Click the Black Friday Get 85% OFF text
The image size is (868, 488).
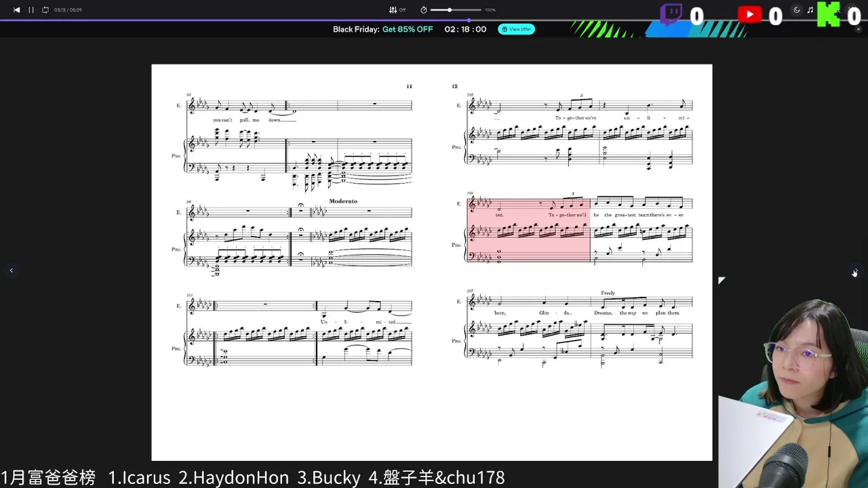(x=382, y=29)
